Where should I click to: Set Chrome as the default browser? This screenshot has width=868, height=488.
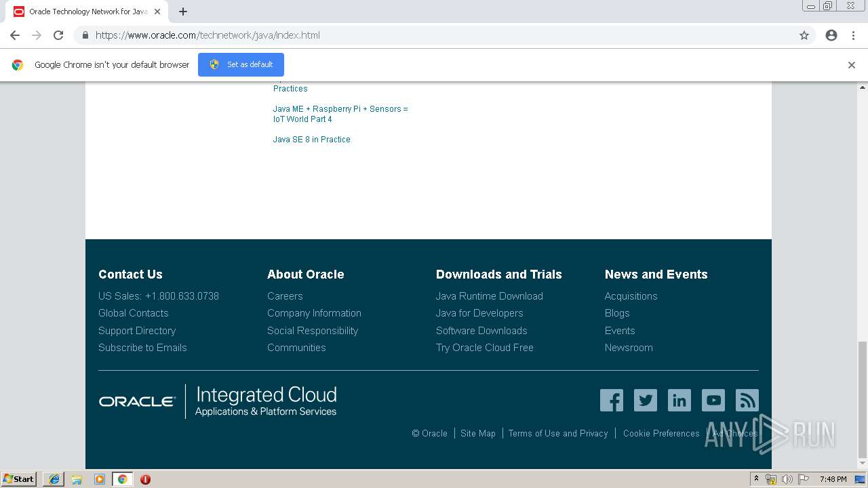click(241, 65)
